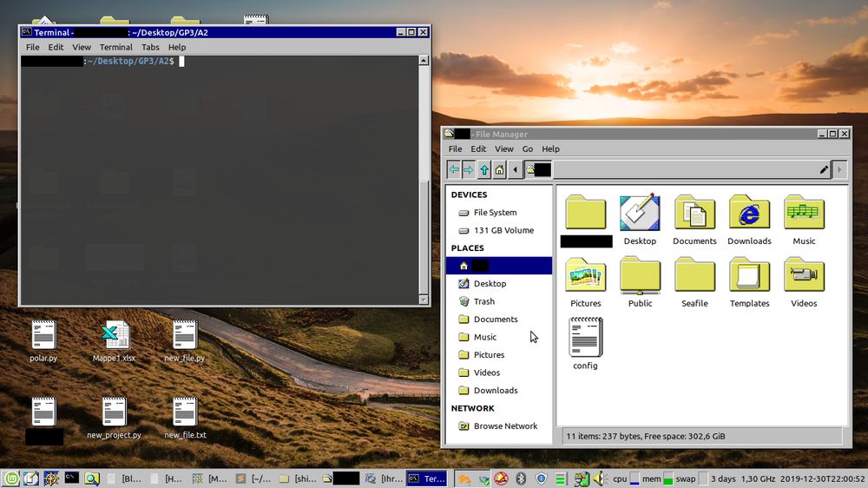Switch to the [Ihr... taskbar window

(385, 478)
